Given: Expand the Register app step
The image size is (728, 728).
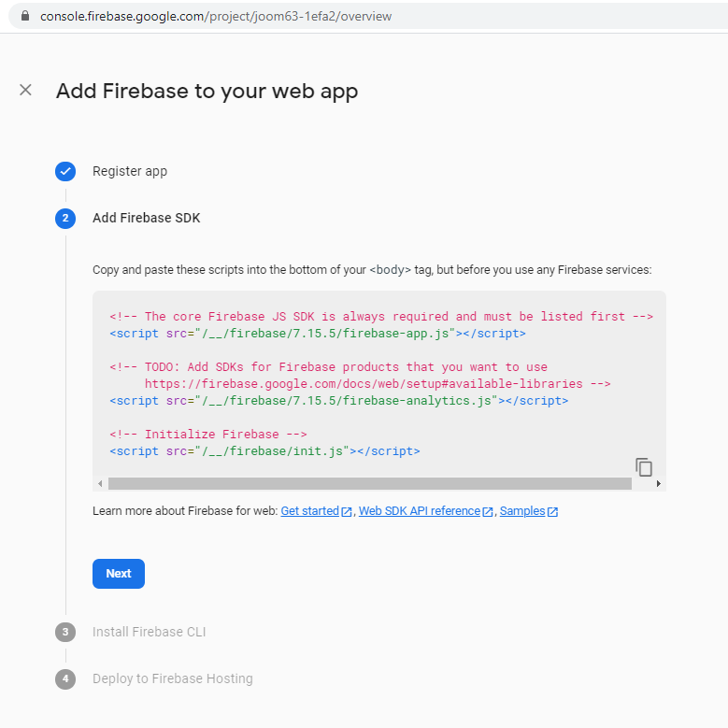Looking at the screenshot, I should pyautogui.click(x=130, y=171).
